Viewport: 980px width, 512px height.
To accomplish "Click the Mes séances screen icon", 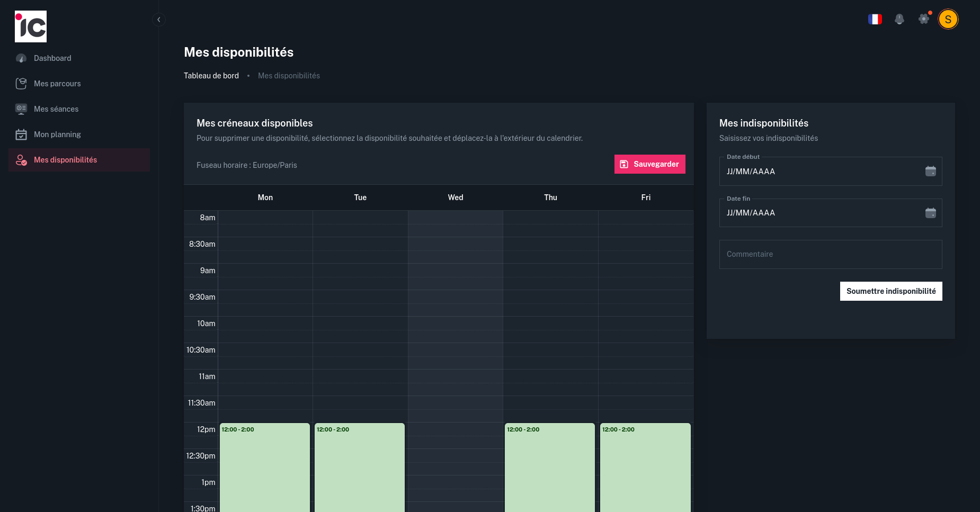I will [x=21, y=109].
